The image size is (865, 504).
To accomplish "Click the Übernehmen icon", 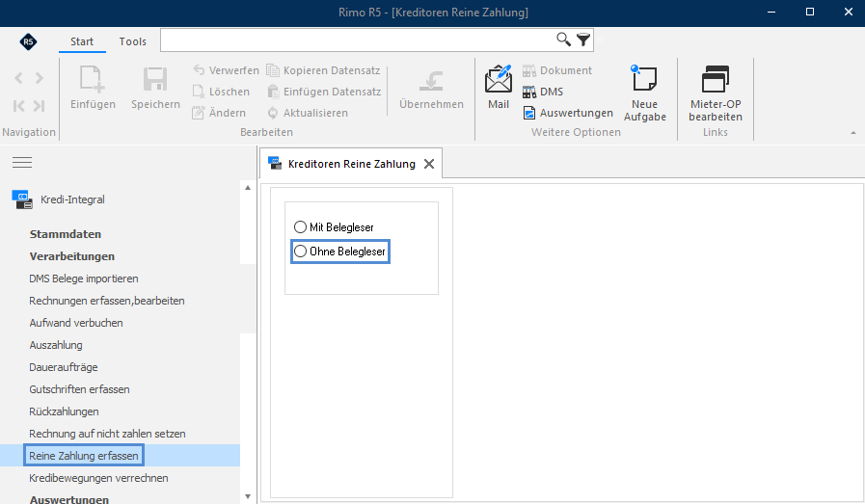I will pyautogui.click(x=431, y=81).
